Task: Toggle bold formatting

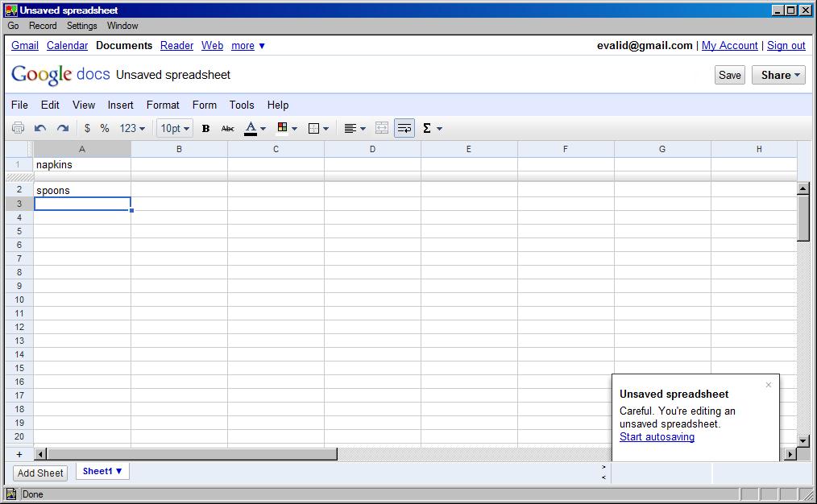Action: pyautogui.click(x=205, y=128)
